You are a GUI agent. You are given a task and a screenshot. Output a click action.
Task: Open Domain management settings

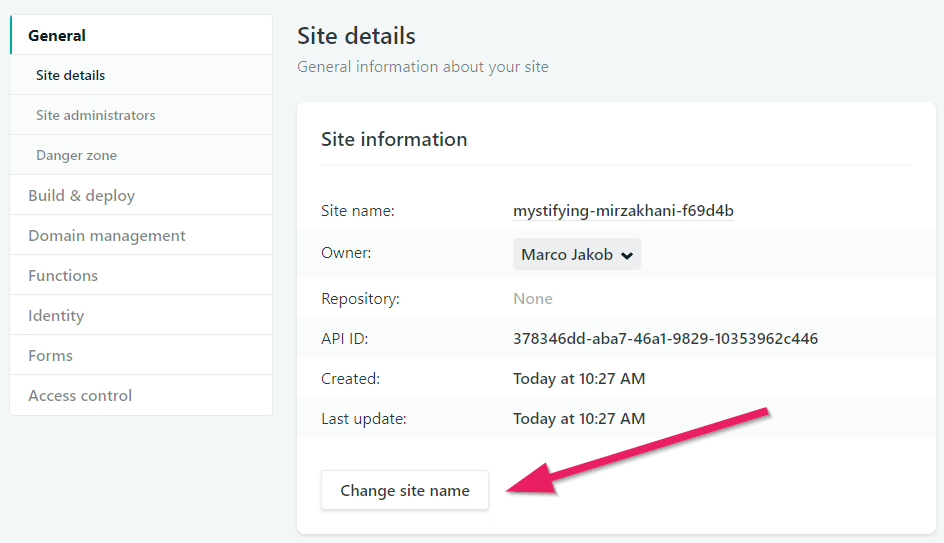pos(141,235)
